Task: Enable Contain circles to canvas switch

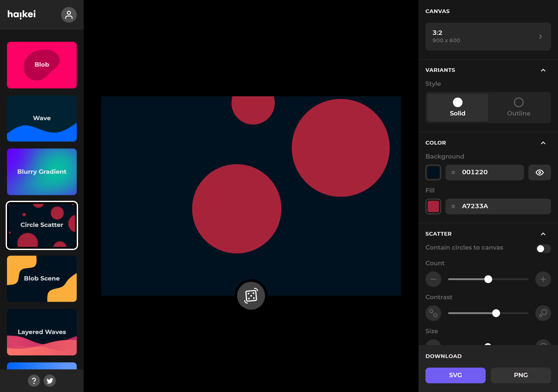Action: tap(543, 249)
